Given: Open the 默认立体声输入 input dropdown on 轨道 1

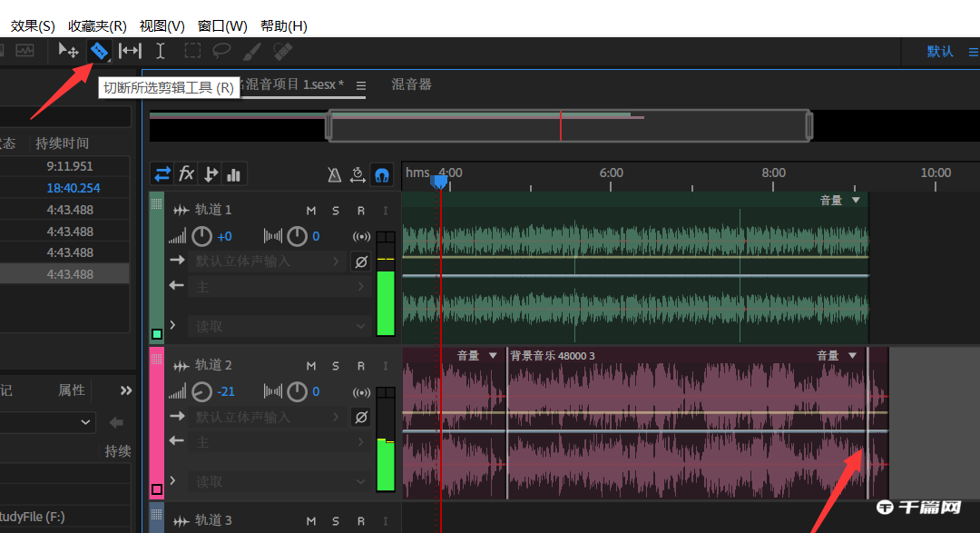Looking at the screenshot, I should click(263, 261).
